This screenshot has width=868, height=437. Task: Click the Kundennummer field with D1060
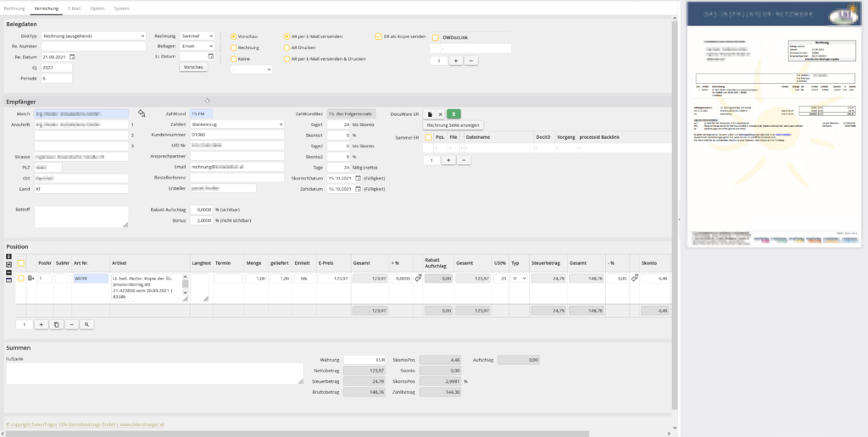click(237, 135)
